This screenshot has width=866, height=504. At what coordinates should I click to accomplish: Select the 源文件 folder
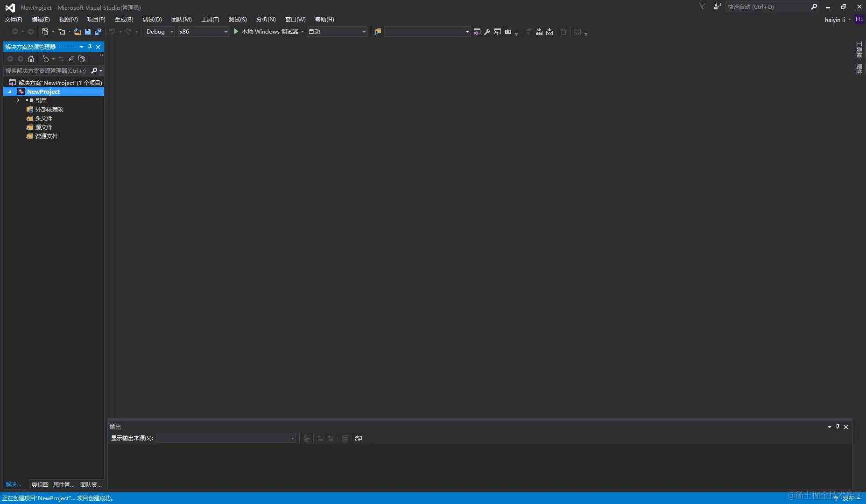coord(44,127)
